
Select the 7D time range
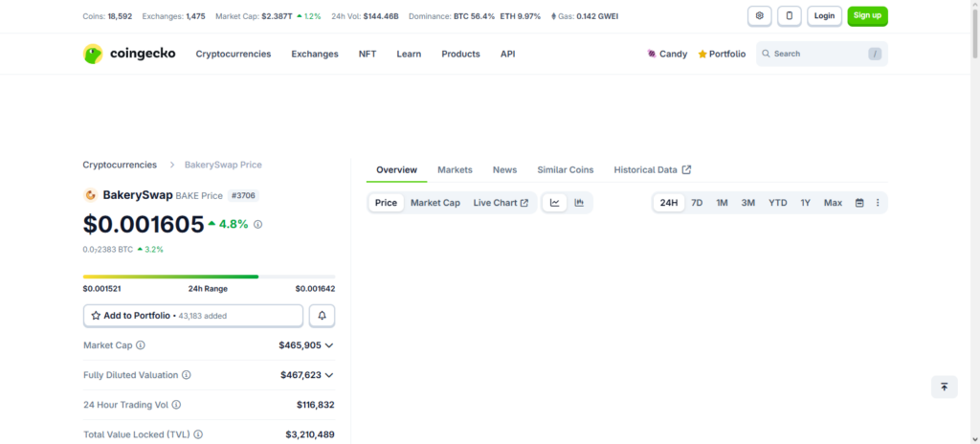point(697,203)
